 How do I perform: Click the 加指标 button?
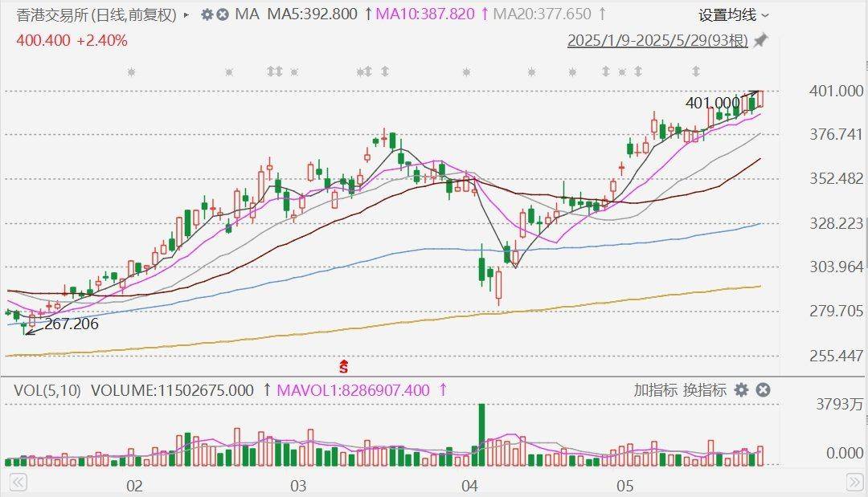(x=655, y=390)
